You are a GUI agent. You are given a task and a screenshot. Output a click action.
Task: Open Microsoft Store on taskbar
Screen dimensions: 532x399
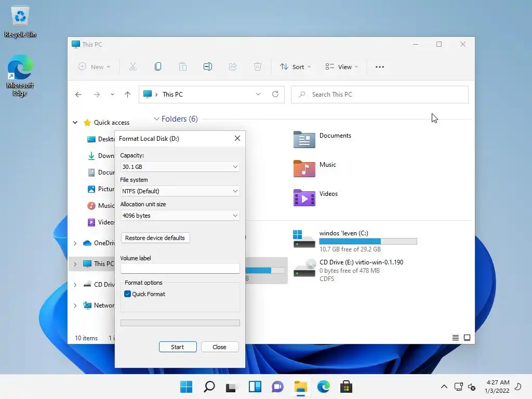(346, 387)
